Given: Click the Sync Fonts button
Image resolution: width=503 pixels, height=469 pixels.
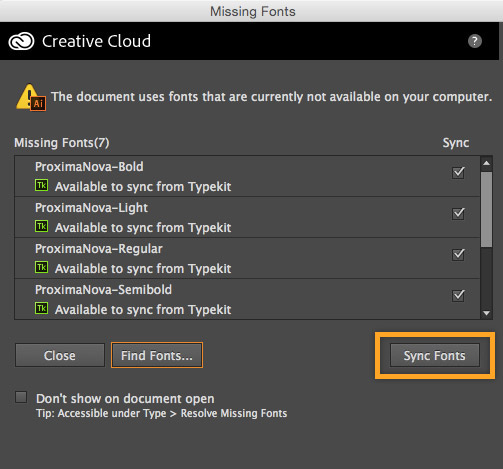Looking at the screenshot, I should coord(435,355).
